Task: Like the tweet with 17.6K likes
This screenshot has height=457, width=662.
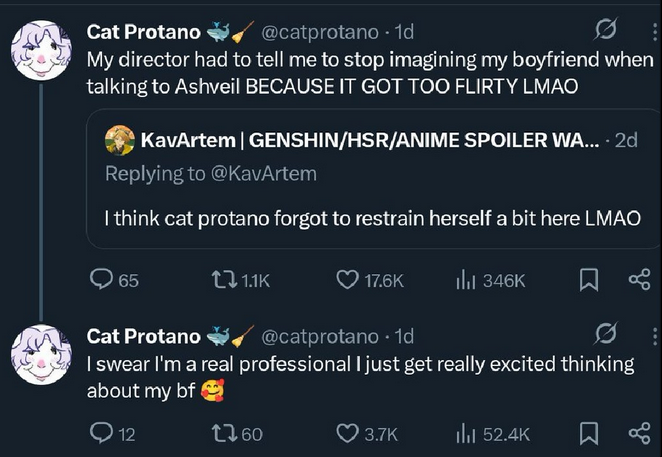Action: click(x=347, y=281)
